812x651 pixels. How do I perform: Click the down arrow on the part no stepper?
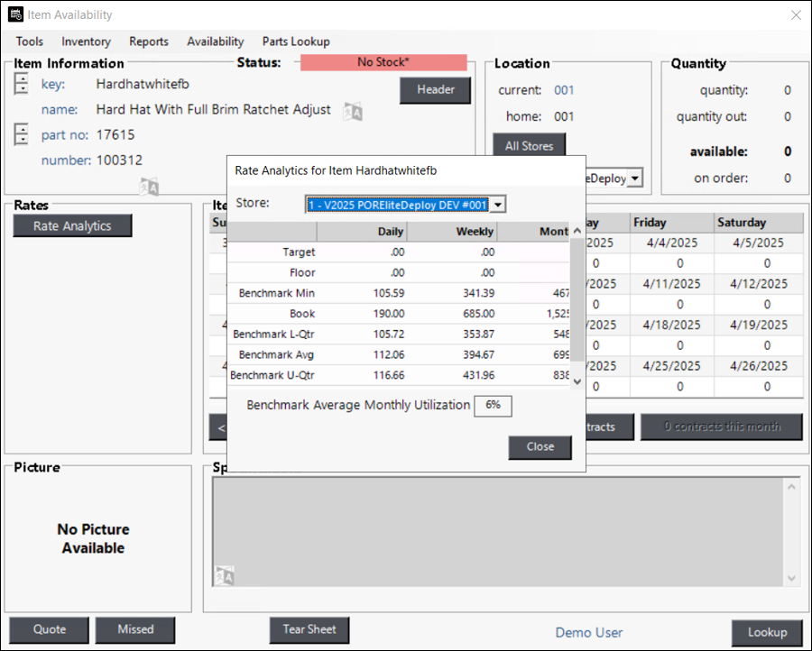click(x=22, y=141)
